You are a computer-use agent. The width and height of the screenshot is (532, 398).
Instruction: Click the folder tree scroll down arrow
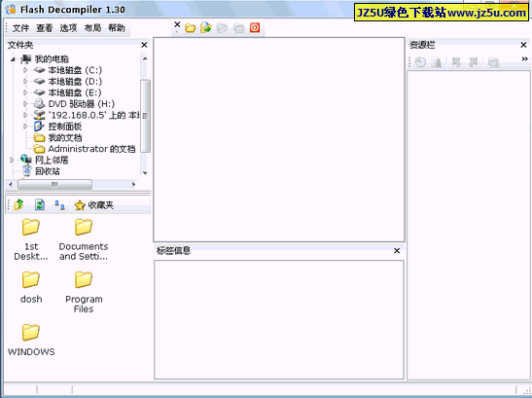[145, 173]
